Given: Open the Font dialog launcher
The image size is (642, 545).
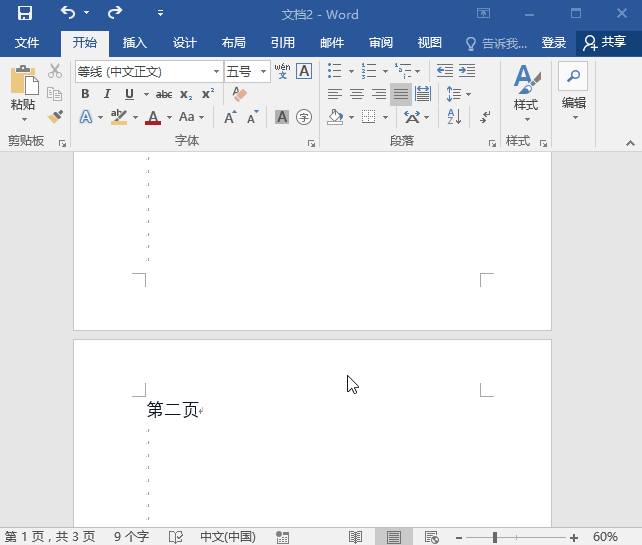Looking at the screenshot, I should tap(312, 143).
